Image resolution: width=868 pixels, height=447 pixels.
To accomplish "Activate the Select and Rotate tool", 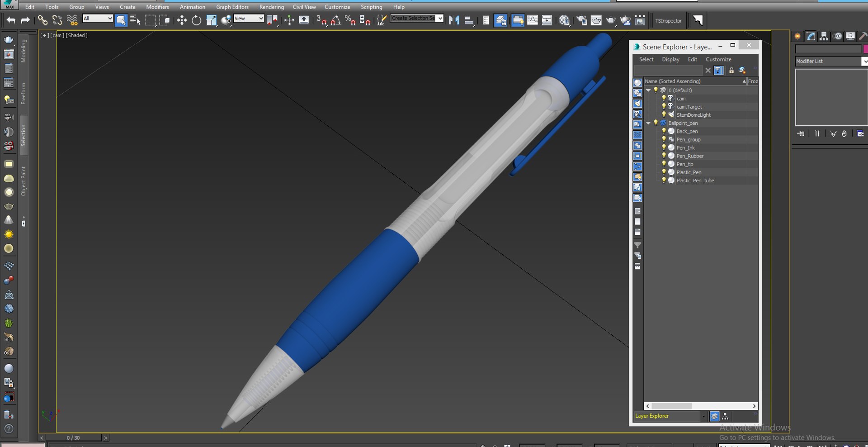I will [x=196, y=20].
